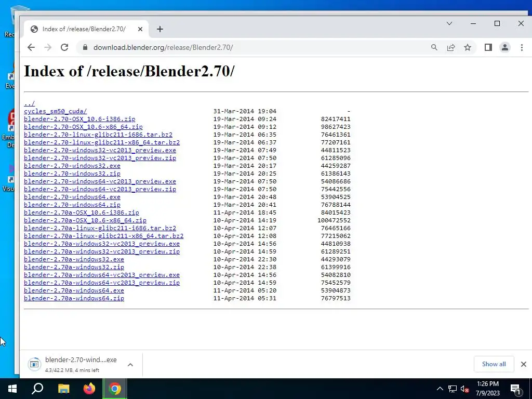
Task: Download blender-2.70a-OSX_10.6-i386.zip
Action: (82, 212)
